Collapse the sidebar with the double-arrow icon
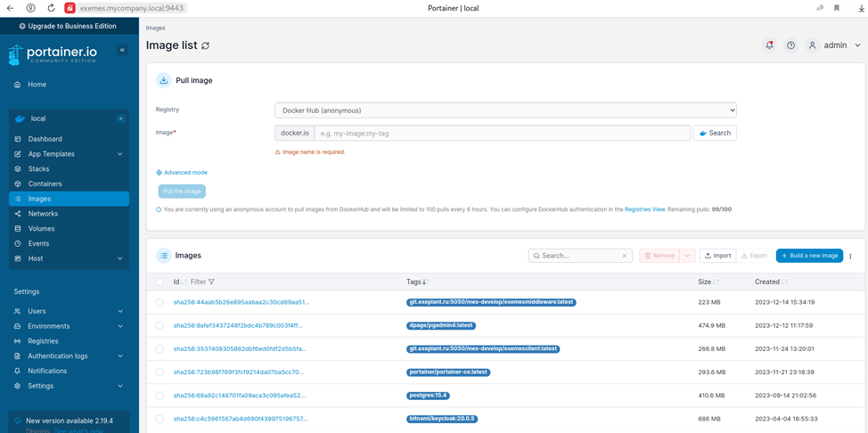 [x=122, y=50]
